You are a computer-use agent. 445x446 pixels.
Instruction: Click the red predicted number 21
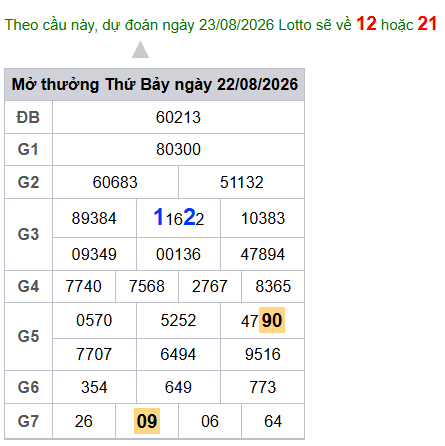(427, 24)
